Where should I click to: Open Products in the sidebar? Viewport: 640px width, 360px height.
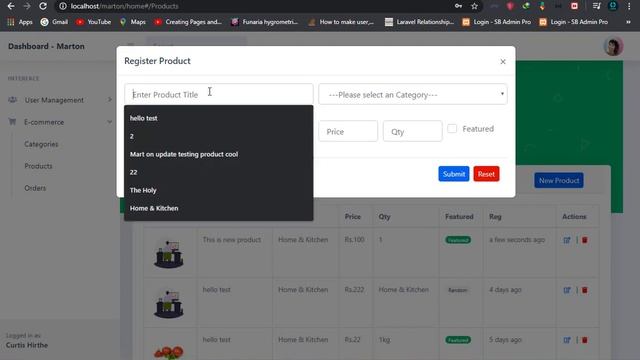click(38, 166)
